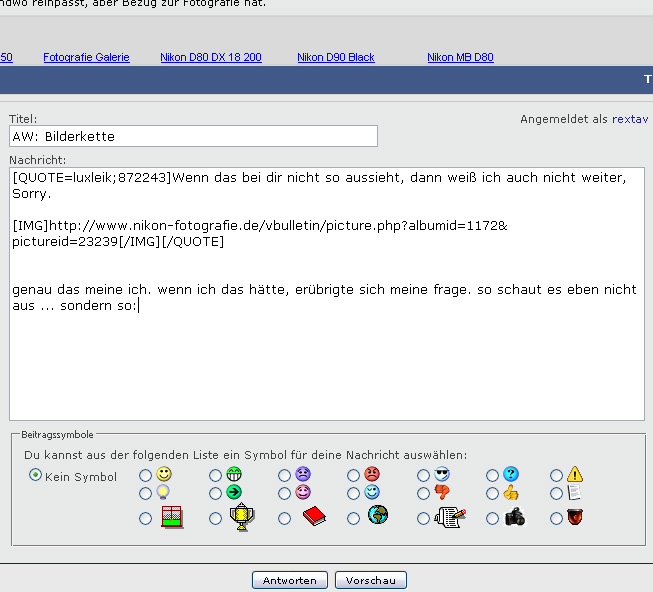The image size is (653, 592).
Task: Select radio button beside the warning triangle
Action: pos(556,475)
